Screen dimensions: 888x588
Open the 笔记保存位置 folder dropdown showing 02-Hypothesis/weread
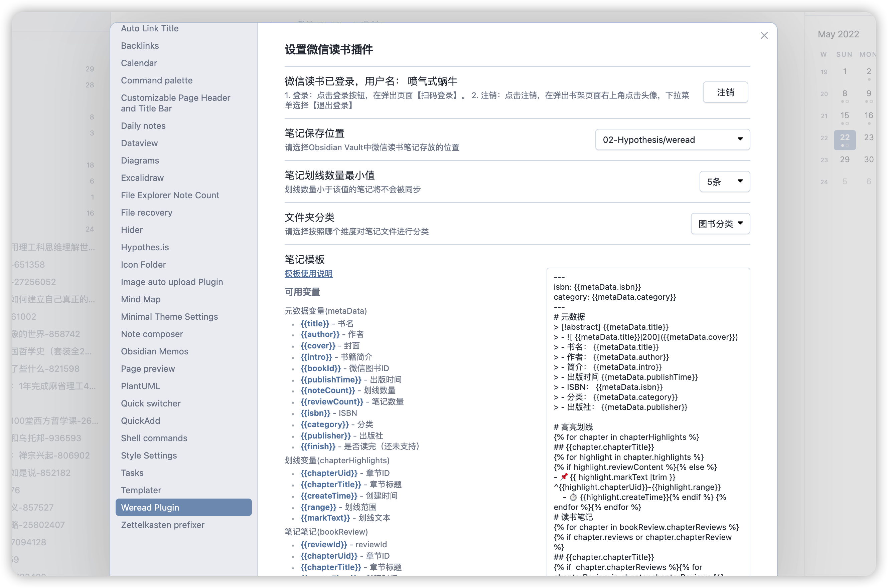(672, 139)
